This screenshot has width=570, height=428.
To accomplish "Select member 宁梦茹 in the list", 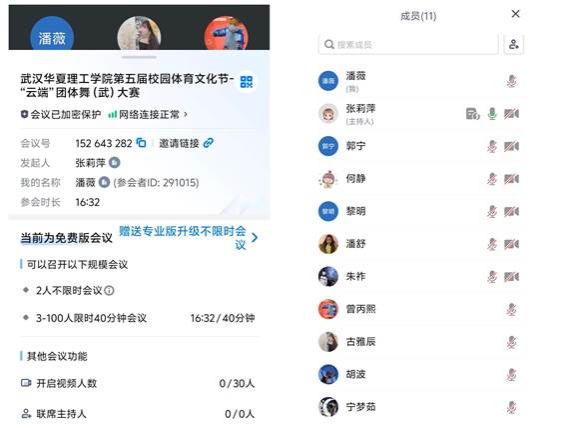I will pos(420,407).
